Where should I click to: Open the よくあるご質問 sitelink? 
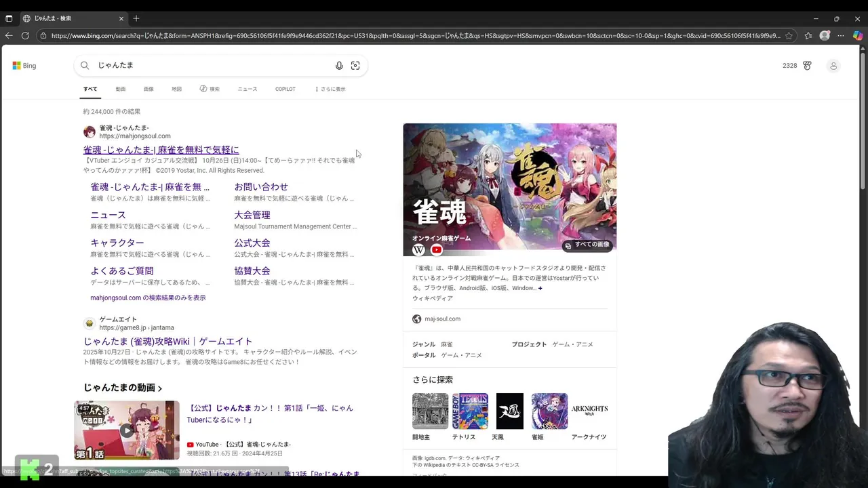(x=122, y=271)
